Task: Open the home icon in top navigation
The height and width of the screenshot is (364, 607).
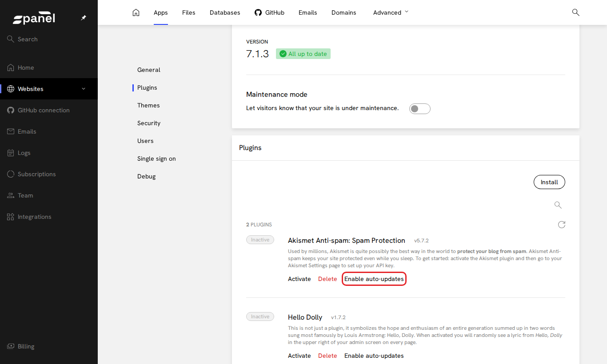Action: tap(136, 12)
